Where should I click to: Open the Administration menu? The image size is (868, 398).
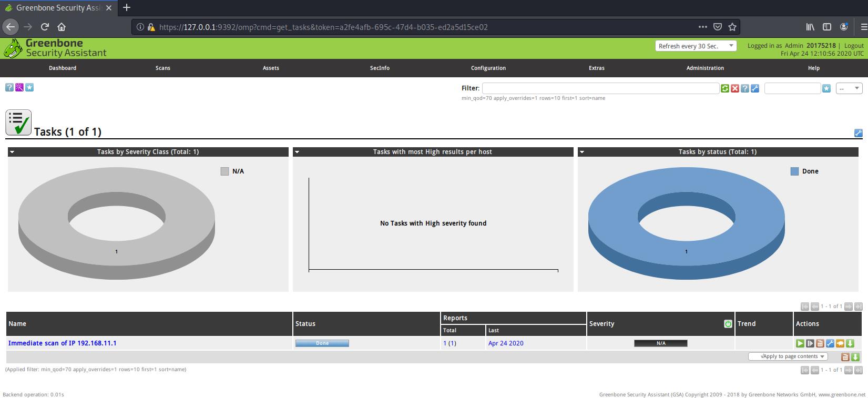tap(705, 68)
